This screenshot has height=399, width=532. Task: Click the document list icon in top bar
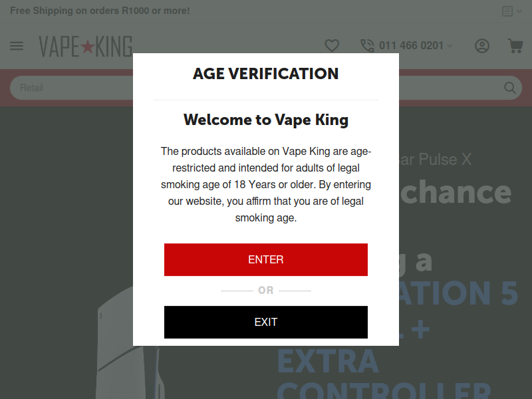tap(507, 11)
